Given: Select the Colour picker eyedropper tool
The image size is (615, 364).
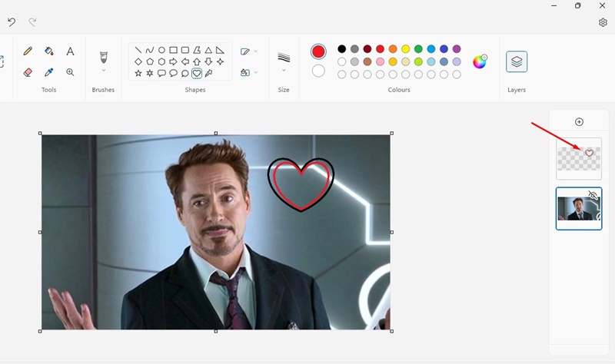Looking at the screenshot, I should coord(48,72).
